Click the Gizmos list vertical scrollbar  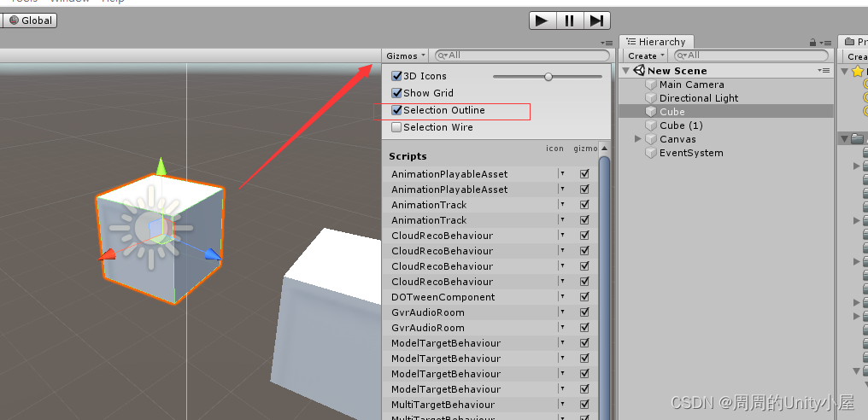click(x=604, y=288)
